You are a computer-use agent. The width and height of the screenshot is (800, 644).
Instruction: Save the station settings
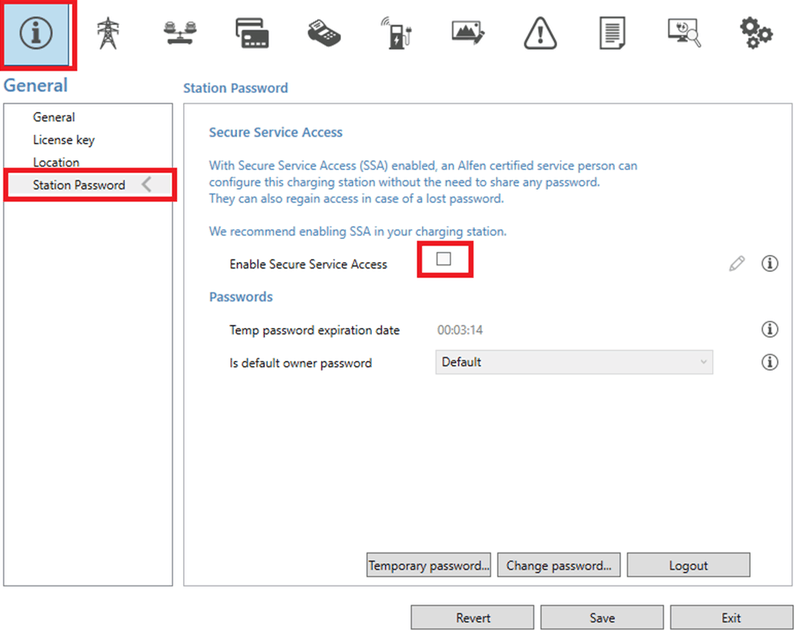[x=602, y=618]
